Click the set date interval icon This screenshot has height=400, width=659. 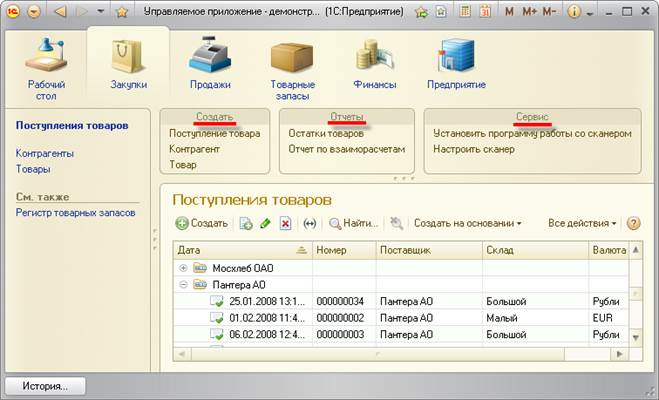(310, 224)
